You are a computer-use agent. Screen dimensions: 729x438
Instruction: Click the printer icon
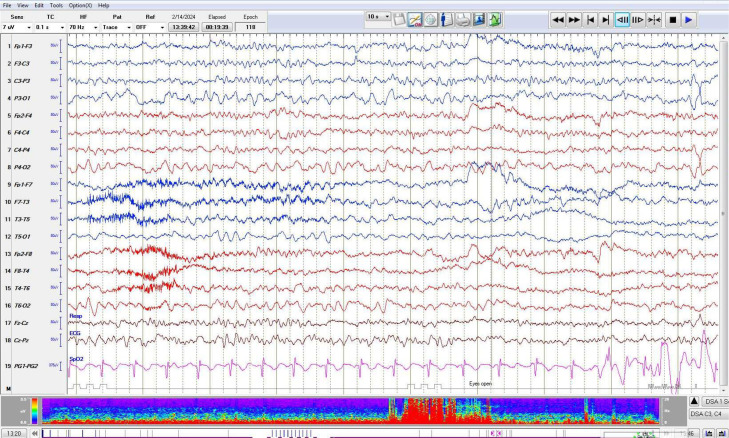pyautogui.click(x=463, y=20)
